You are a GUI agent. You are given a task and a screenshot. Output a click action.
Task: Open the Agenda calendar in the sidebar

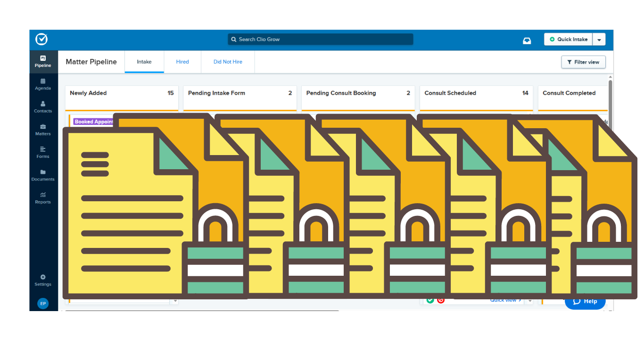tap(43, 84)
